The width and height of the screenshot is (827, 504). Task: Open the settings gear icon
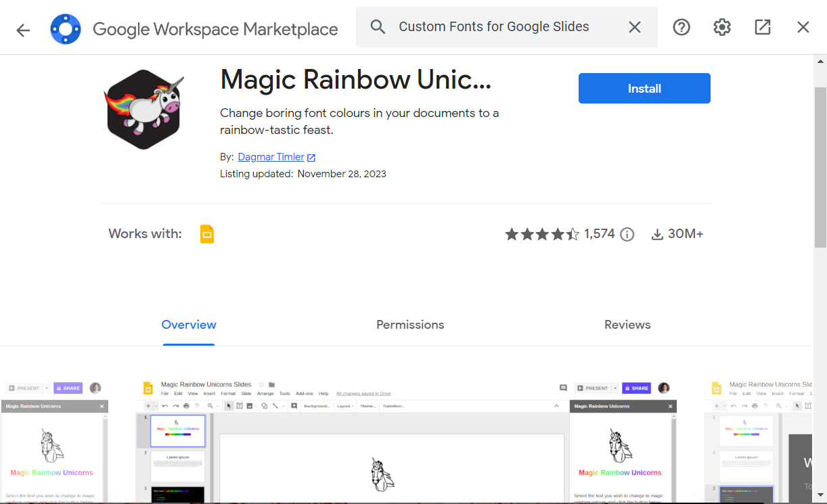(x=721, y=27)
